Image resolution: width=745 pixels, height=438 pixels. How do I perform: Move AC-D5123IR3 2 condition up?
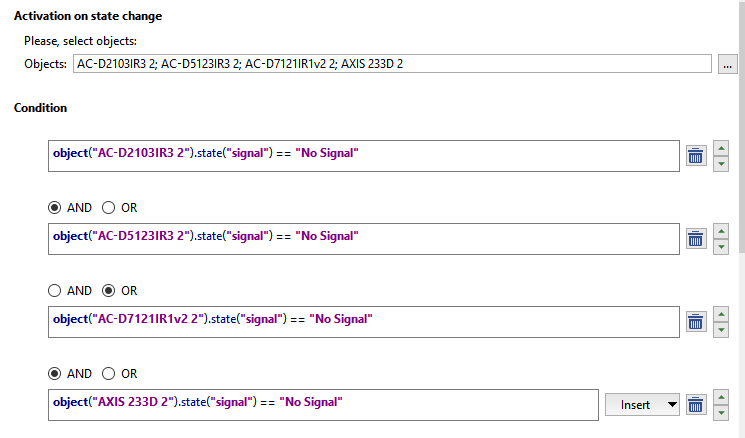721,229
